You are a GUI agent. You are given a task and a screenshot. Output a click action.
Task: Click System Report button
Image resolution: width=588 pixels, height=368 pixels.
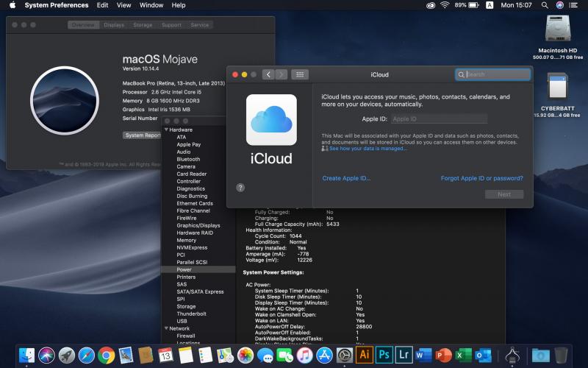point(142,135)
